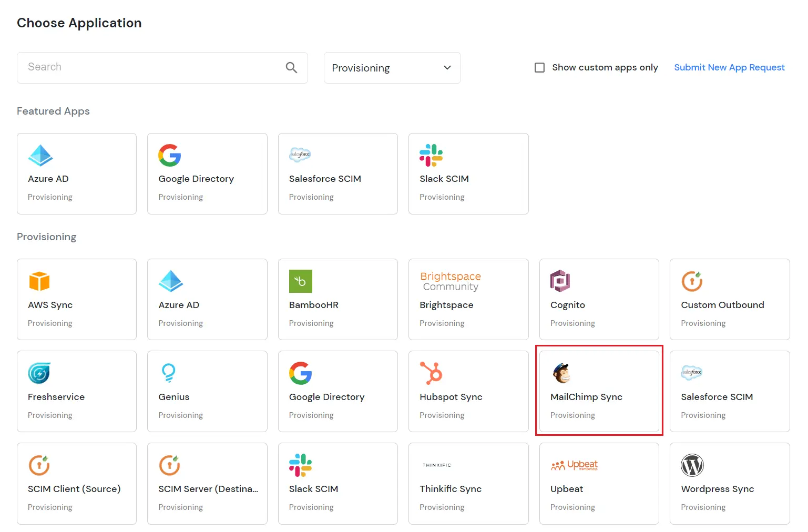Choose the Hubspot Sync sprocket icon

pos(431,373)
